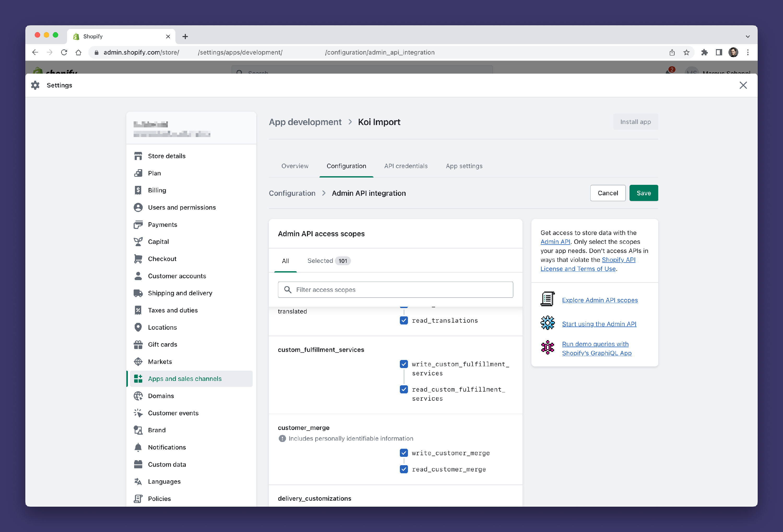
Task: Open the Explore Admin API scopes link
Action: (600, 300)
